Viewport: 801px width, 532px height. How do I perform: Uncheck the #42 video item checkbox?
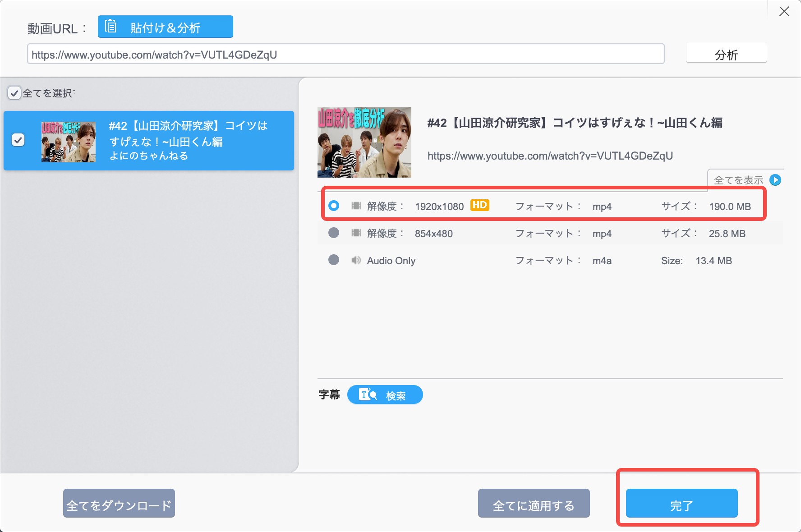coord(18,140)
